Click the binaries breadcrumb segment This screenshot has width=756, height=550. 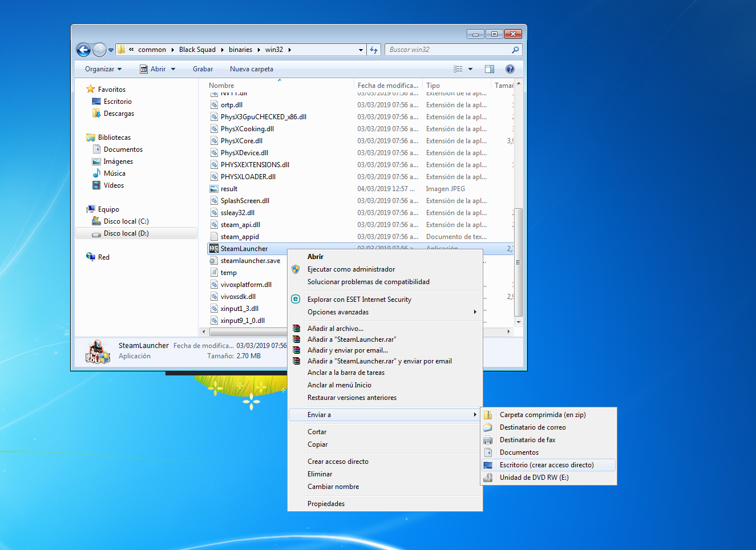tap(240, 50)
